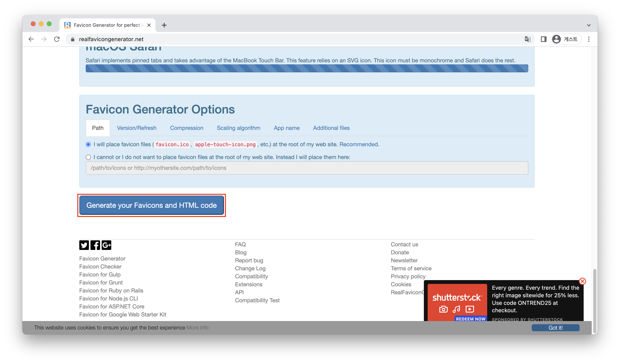Open the Compatibility Test link
The width and height of the screenshot is (620, 364).
257,300
